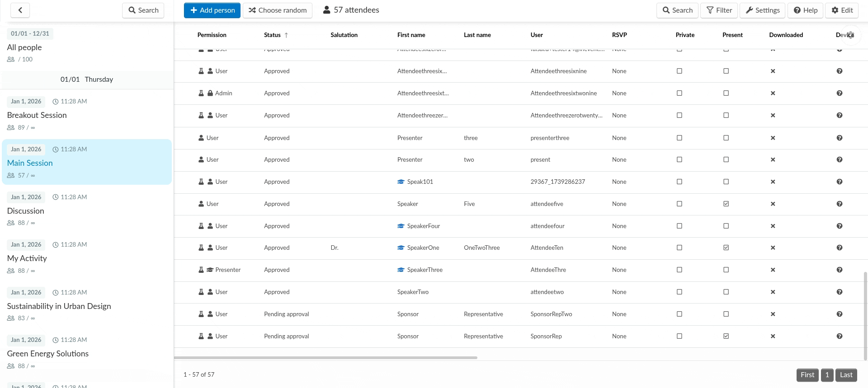Click device help icon for presenterthree
The image size is (868, 388).
(x=839, y=138)
